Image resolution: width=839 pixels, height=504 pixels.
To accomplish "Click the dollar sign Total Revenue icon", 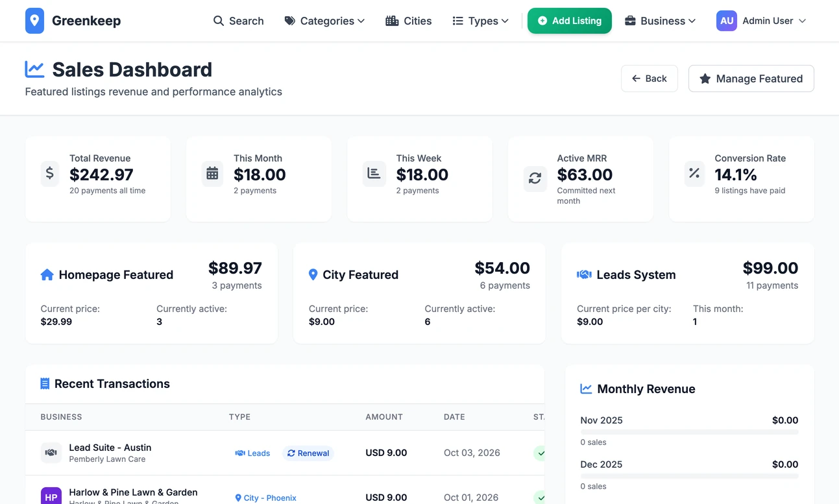I will [x=50, y=174].
